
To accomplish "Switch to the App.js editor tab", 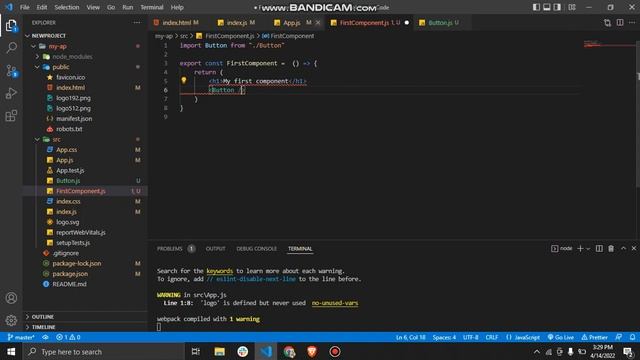I will (x=291, y=23).
